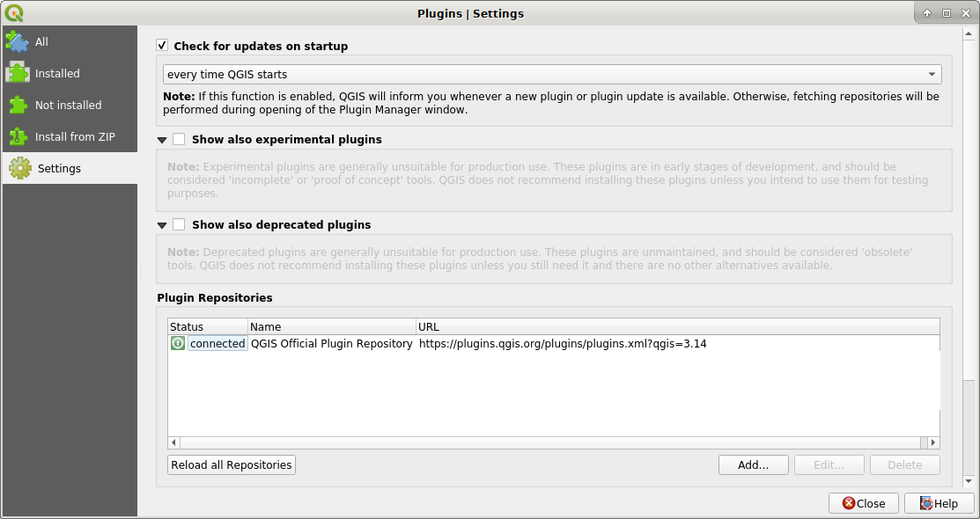This screenshot has width=980, height=519.
Task: Click the plugins.qgis.org repository URL cell
Action: pyautogui.click(x=563, y=343)
